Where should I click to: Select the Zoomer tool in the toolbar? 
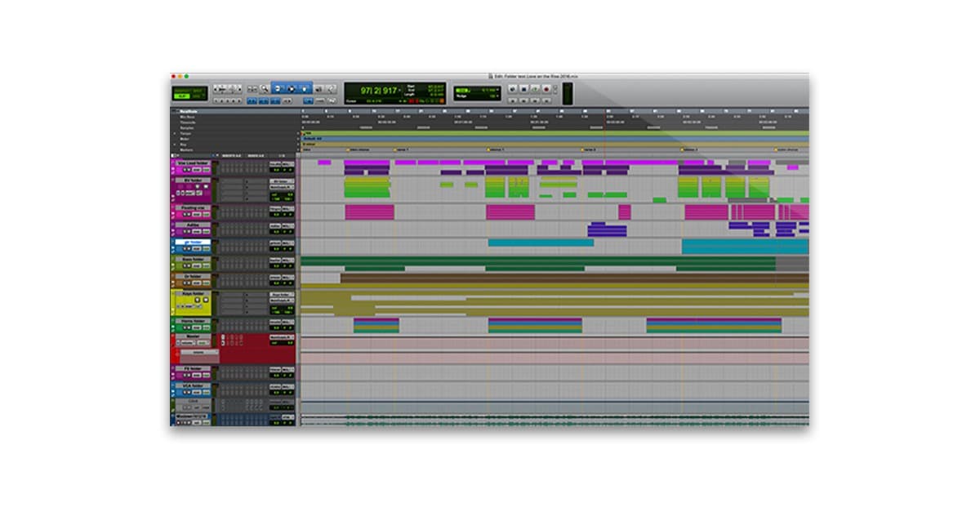263,88
